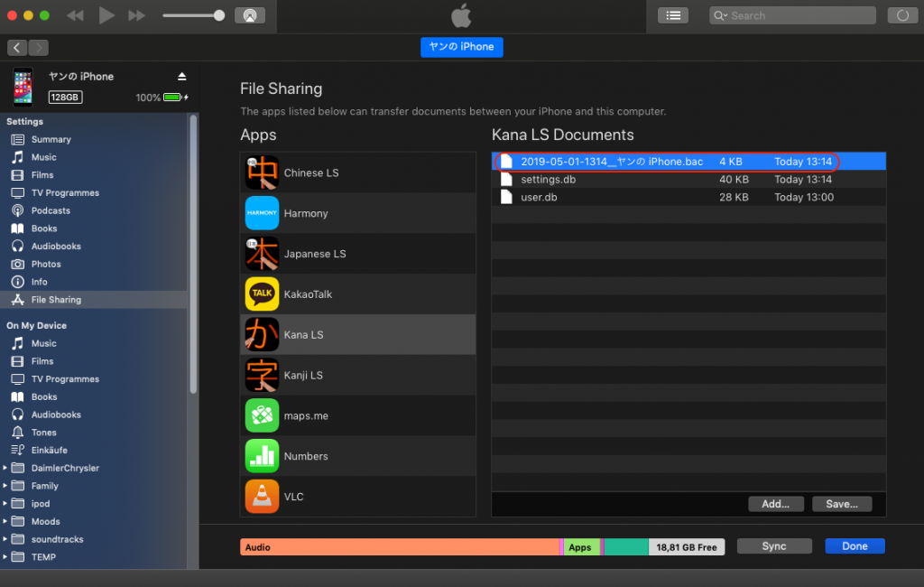924x587 pixels.
Task: Expand the DaimlerChrysler playlist folder
Action: [x=6, y=468]
